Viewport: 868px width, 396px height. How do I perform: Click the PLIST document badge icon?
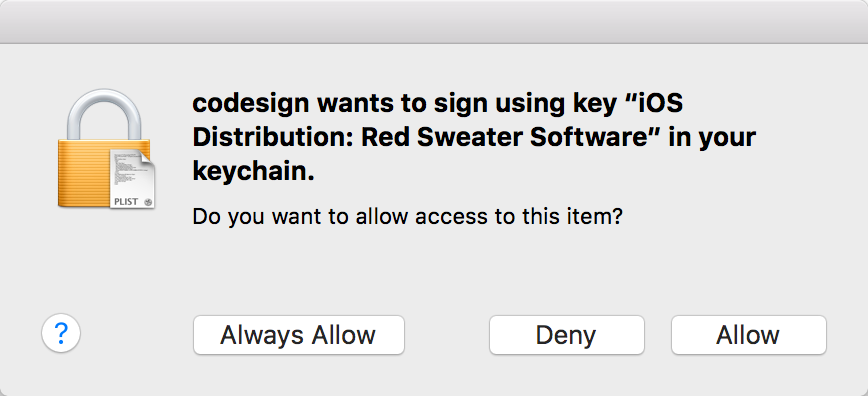tap(132, 178)
